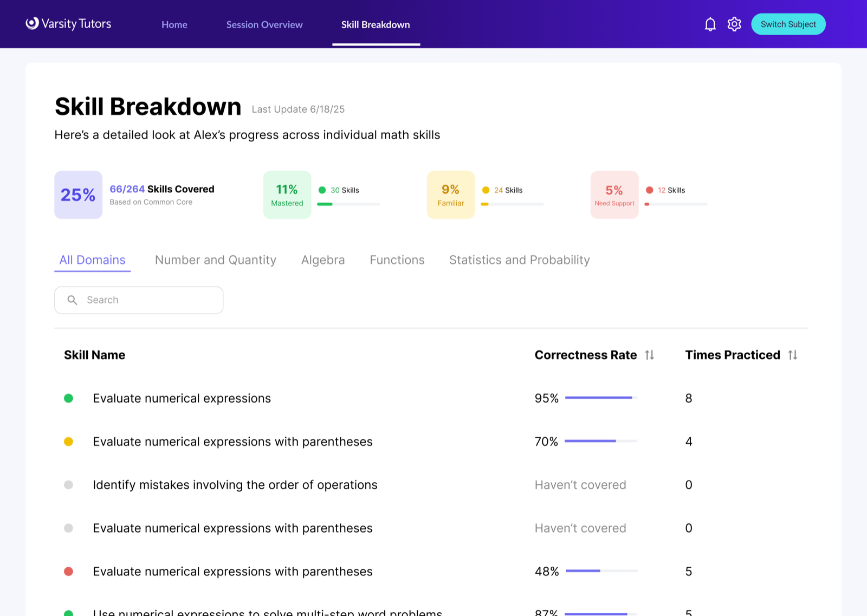The height and width of the screenshot is (616, 867).
Task: Click the Need Support progress bar
Action: (x=676, y=204)
